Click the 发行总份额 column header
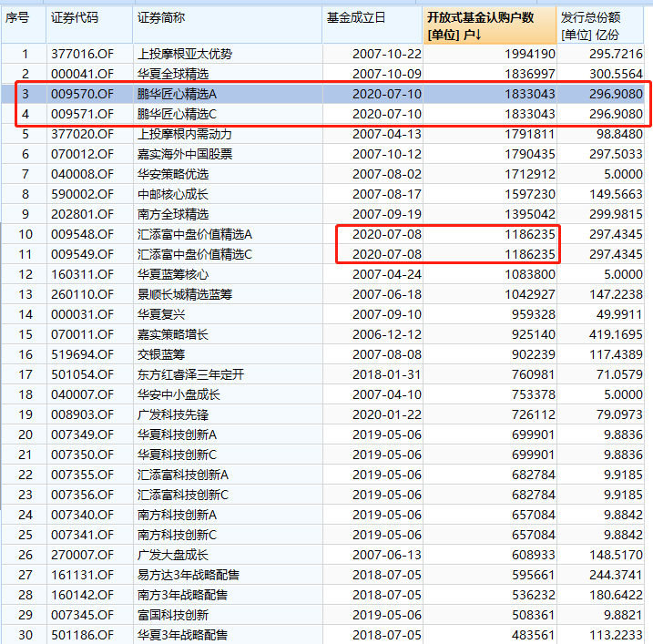653x644 pixels. (x=600, y=26)
